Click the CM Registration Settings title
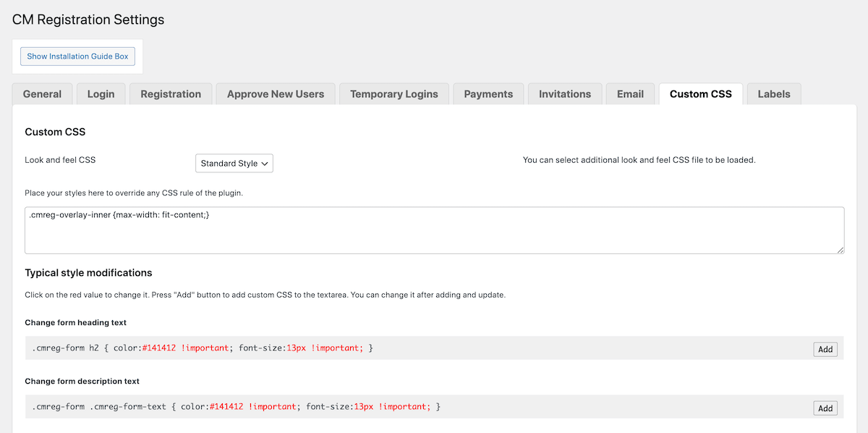 88,20
